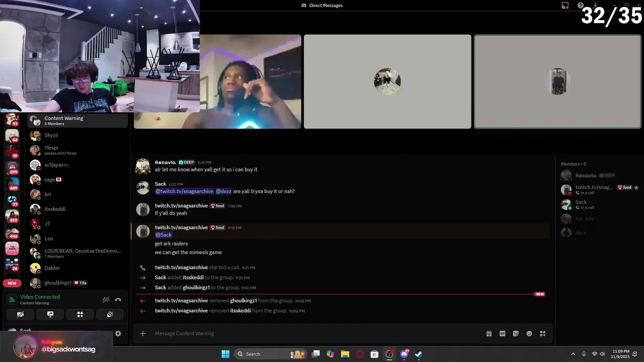Image resolution: width=644 pixels, height=362 pixels.
Task: Show hidden system tray icons
Action: tap(573, 354)
